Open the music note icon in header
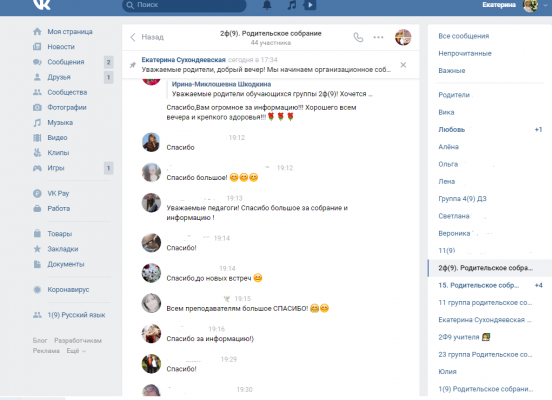This screenshot has height=400, width=552. [291, 5]
